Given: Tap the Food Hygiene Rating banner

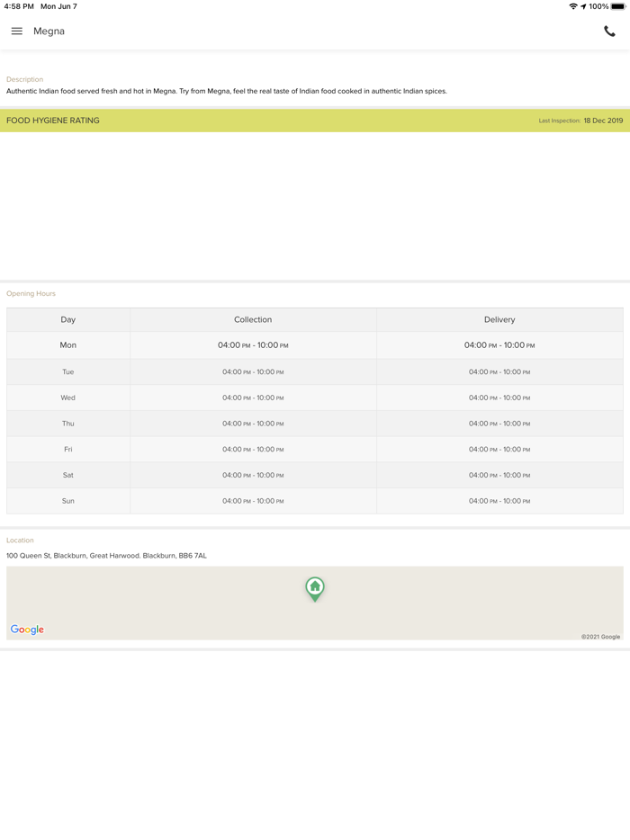Looking at the screenshot, I should (315, 121).
